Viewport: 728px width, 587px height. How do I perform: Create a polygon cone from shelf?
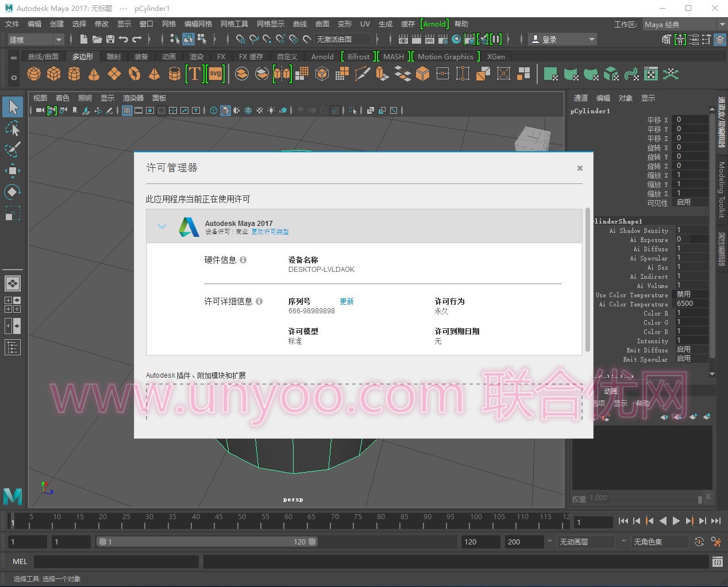coord(94,74)
